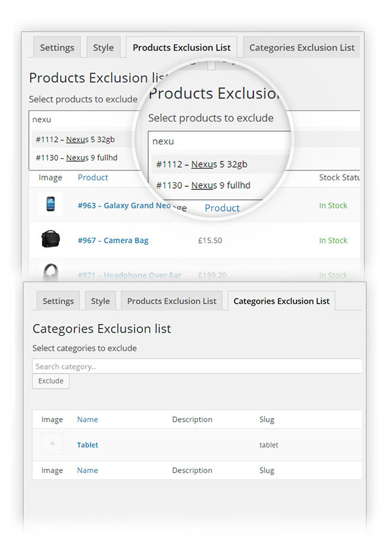Sort by Product column header in the products table
Viewport: 392px width, 548px height.
(93, 178)
